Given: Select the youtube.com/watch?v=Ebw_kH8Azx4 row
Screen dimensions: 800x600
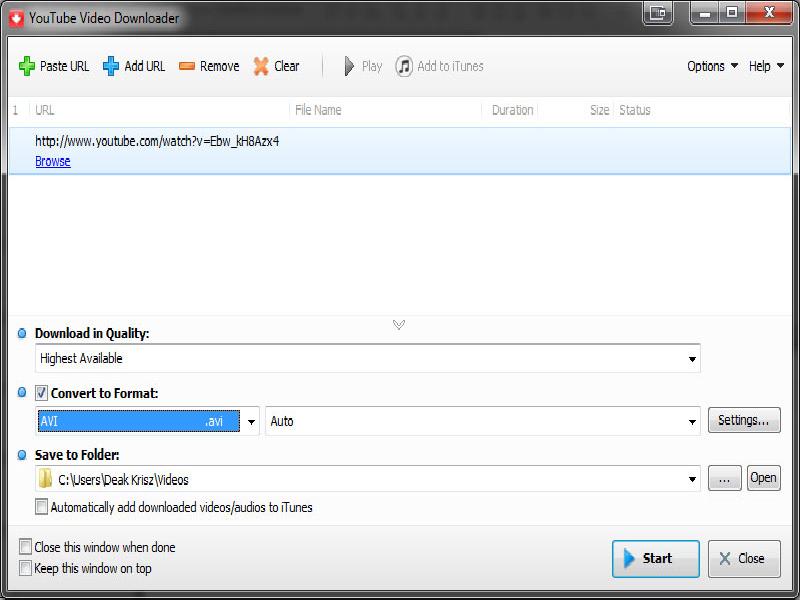Looking at the screenshot, I should click(400, 151).
